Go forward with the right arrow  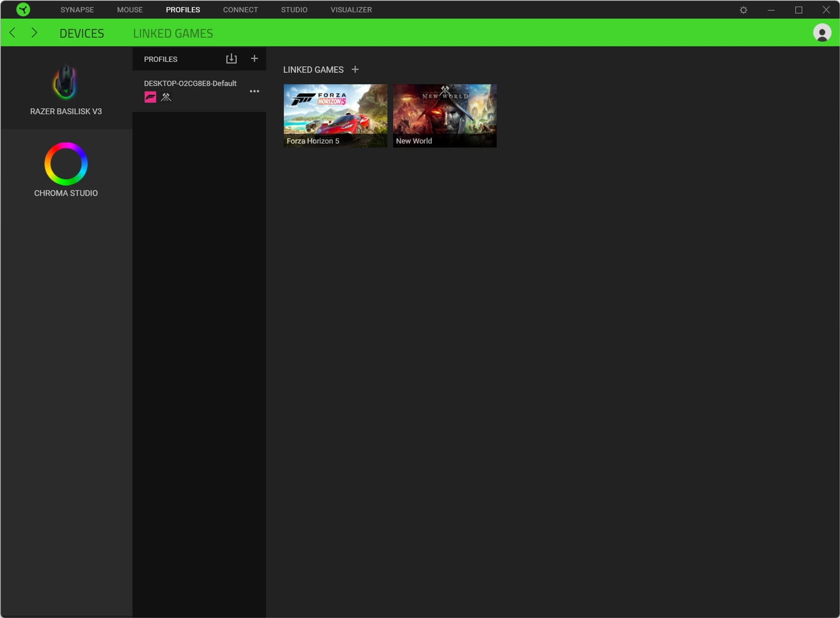pyautogui.click(x=34, y=33)
